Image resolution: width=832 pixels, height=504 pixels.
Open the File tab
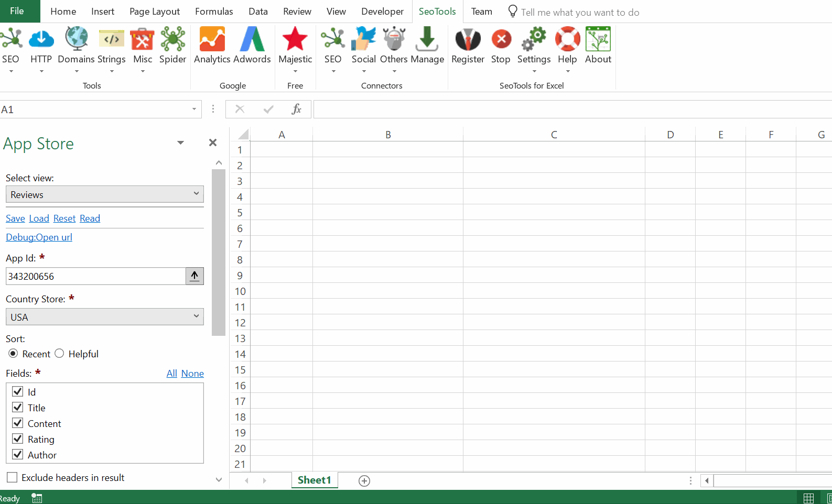[17, 11]
